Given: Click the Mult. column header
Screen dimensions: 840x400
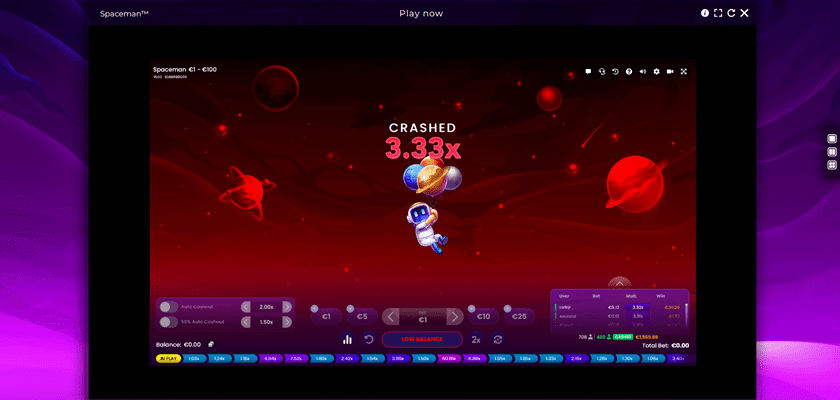Looking at the screenshot, I should [631, 296].
